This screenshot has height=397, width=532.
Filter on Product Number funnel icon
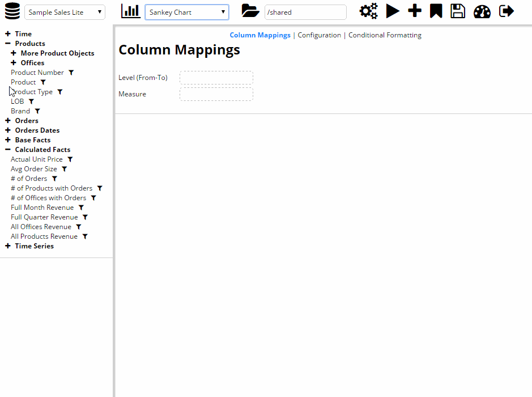pyautogui.click(x=71, y=73)
